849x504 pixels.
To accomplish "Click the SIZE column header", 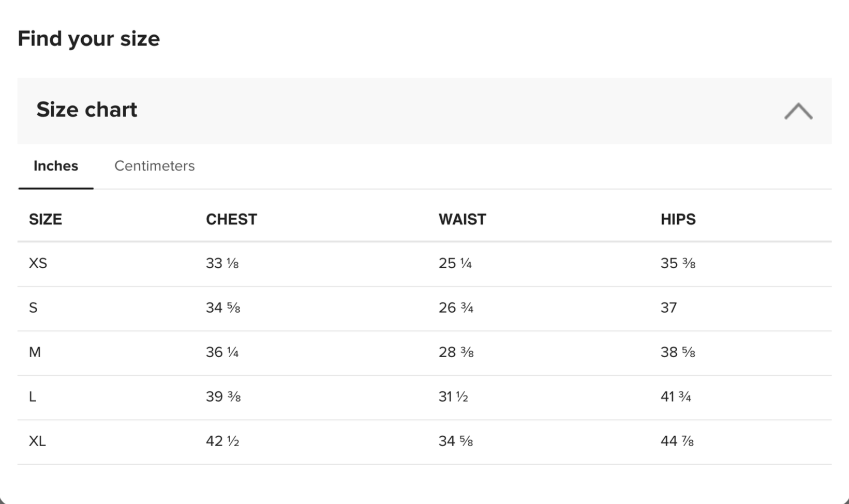I will tap(46, 219).
